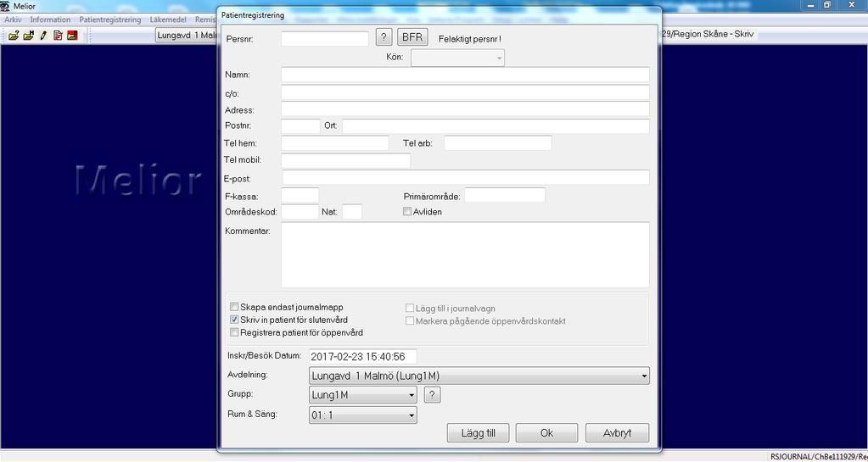
Task: Open the Grupp dropdown showing Lung1M
Action: tap(362, 395)
